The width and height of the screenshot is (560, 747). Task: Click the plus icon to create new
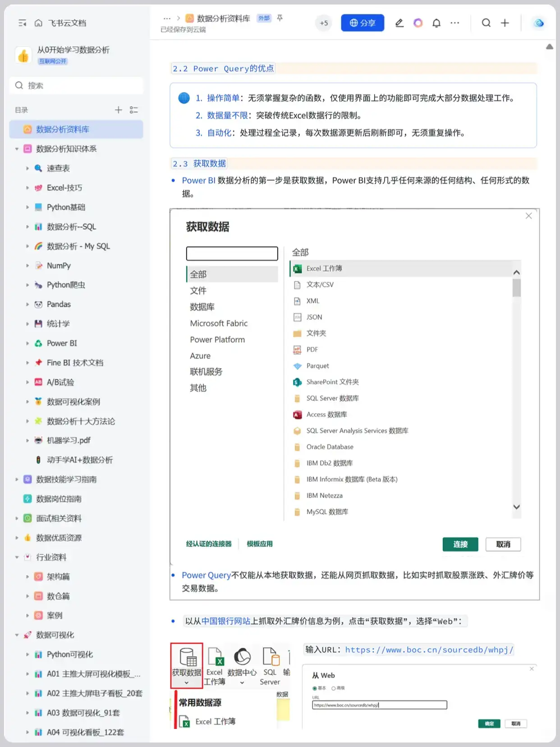[505, 23]
